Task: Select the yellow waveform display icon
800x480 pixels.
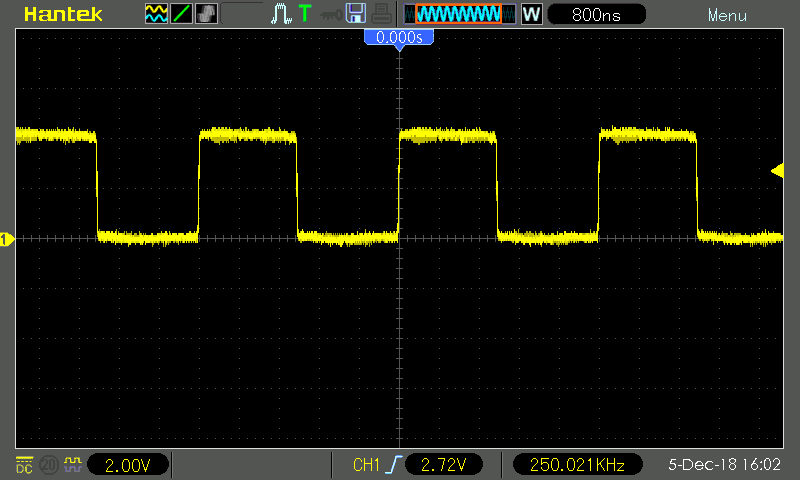Action: point(156,15)
